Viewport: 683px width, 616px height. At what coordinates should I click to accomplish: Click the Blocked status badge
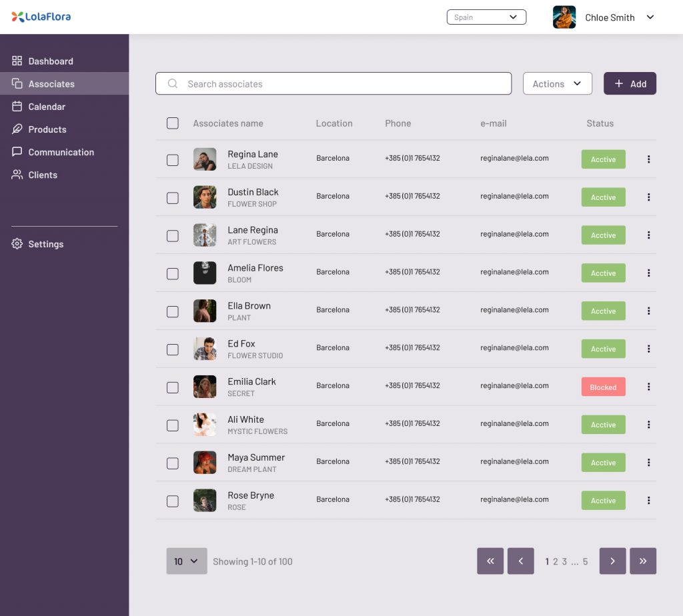pos(603,387)
